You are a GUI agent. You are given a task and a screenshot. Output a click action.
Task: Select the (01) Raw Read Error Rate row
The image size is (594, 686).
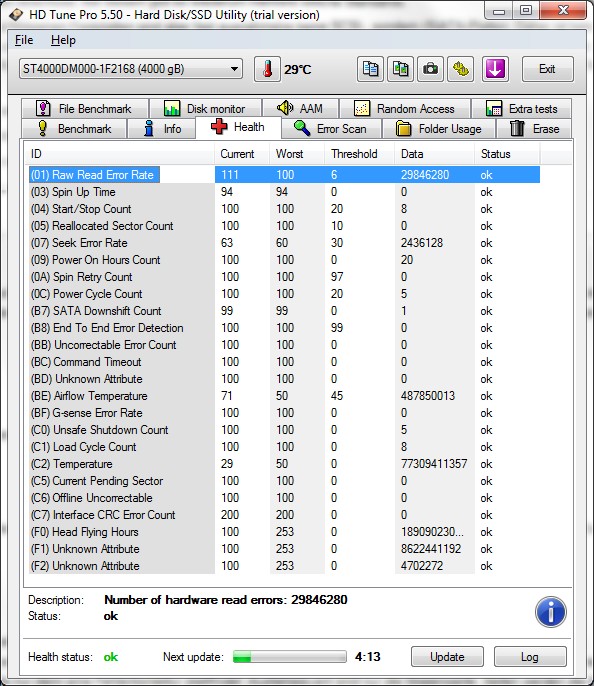pos(284,175)
